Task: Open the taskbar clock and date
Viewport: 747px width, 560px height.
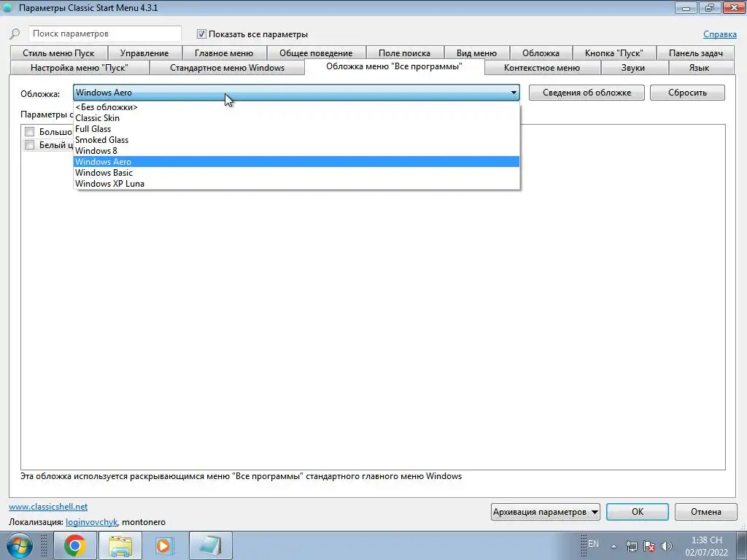Action: (x=706, y=546)
